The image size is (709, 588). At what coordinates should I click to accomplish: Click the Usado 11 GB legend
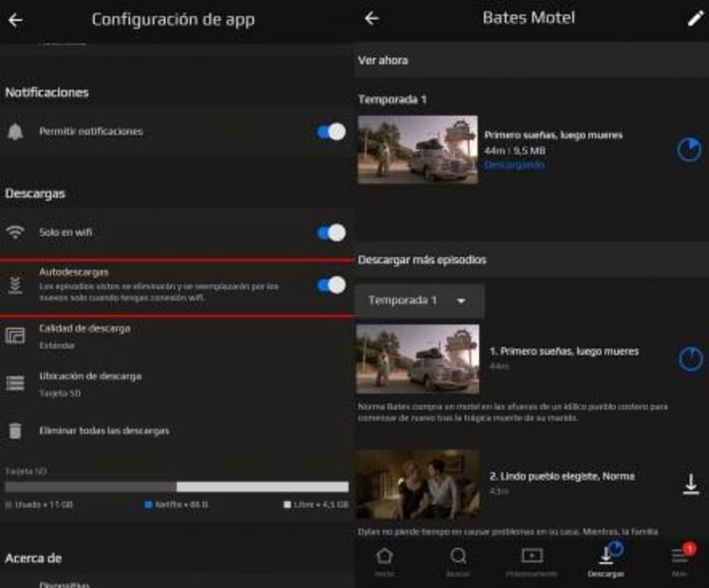39,505
